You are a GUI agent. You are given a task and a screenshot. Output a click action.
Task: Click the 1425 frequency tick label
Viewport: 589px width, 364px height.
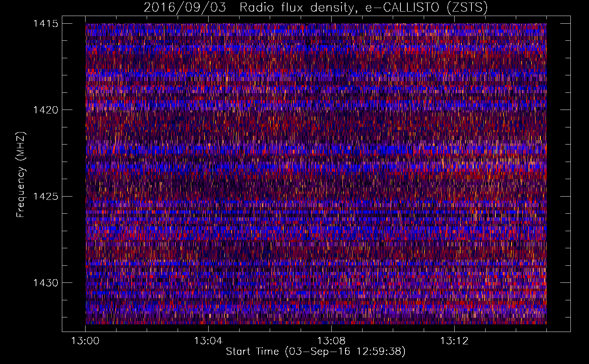pyautogui.click(x=46, y=197)
